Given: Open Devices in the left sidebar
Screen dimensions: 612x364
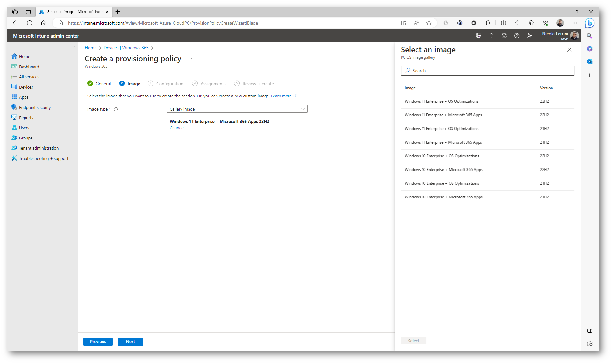Looking at the screenshot, I should [x=22, y=87].
